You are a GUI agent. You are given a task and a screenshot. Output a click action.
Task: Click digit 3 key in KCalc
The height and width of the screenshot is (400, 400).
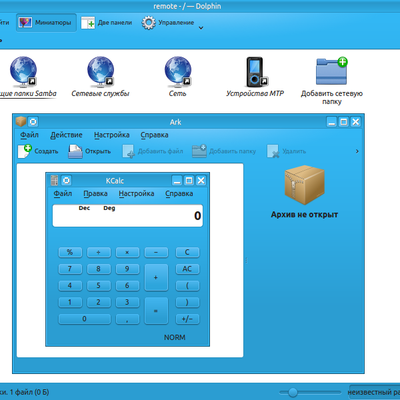pos(127,302)
